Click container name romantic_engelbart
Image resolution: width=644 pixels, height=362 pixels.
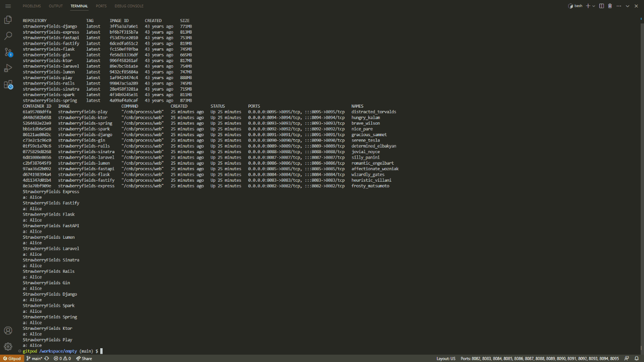click(373, 163)
